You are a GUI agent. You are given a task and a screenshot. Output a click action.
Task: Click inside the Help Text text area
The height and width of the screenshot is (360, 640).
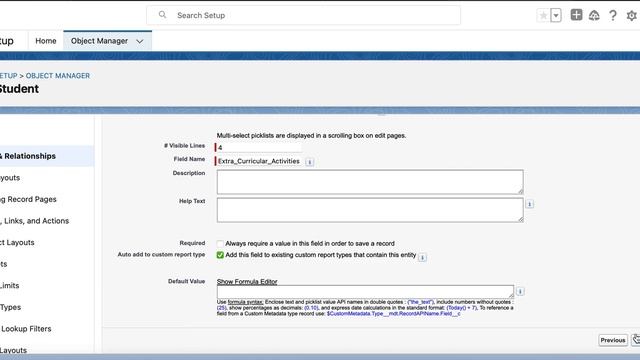click(x=370, y=210)
